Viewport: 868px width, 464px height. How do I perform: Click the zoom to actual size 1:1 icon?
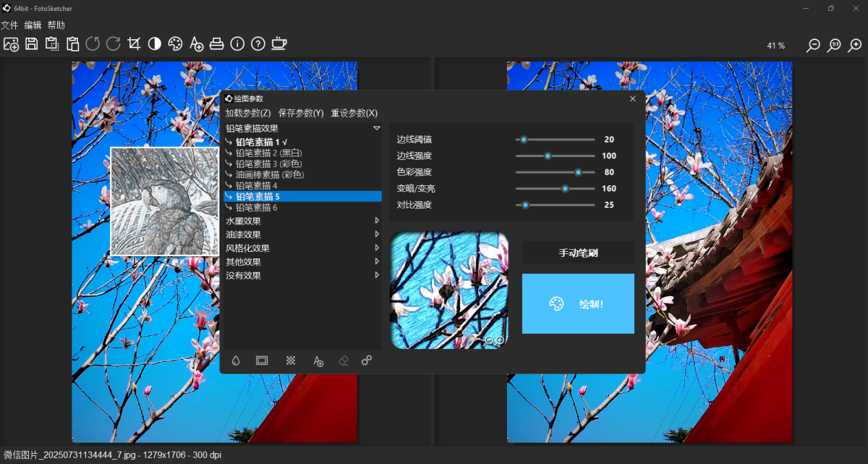[x=834, y=45]
